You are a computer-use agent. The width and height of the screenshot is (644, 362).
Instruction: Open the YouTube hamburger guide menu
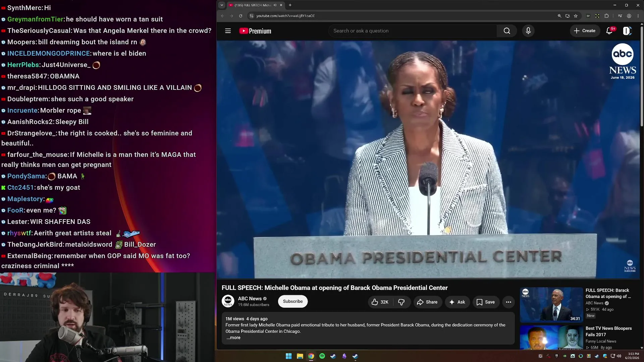(228, 31)
